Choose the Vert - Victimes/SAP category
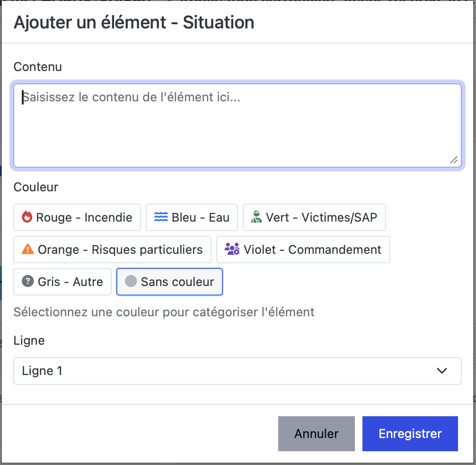Screen dimensions: 476x465 [314, 217]
